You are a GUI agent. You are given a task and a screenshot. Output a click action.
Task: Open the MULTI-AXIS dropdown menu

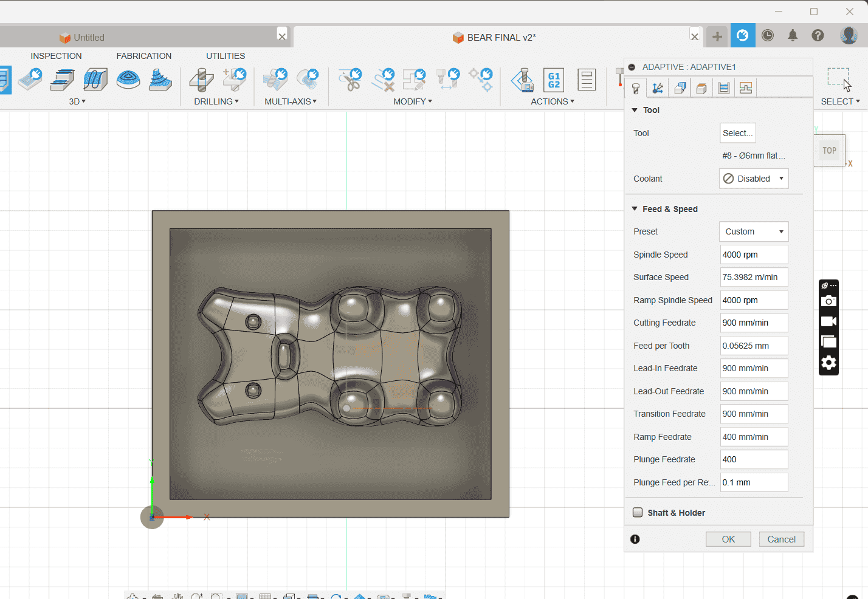[x=291, y=101]
